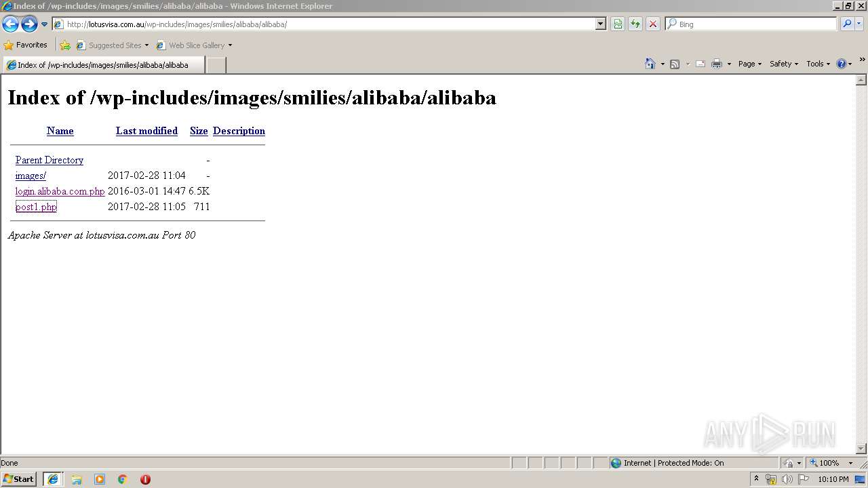Expand the Suggested Sites dropdown arrow

coord(146,45)
